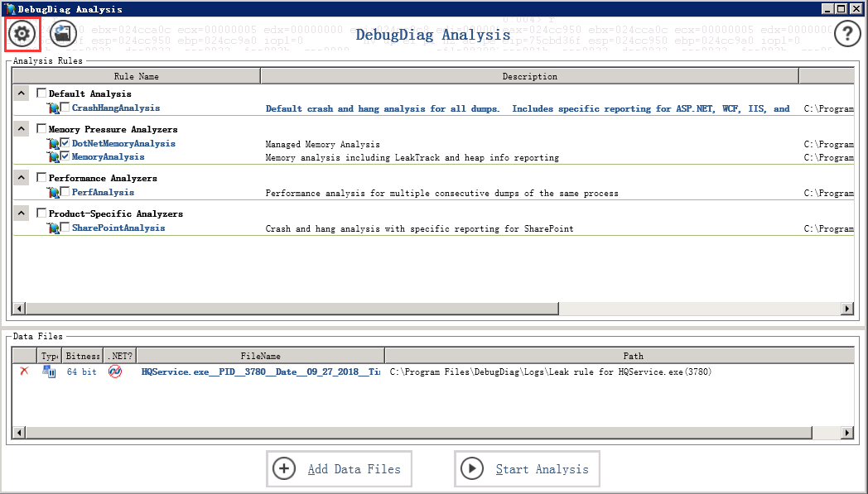Open the MemoryAnalysis rule link
The width and height of the screenshot is (868, 494).
coord(108,156)
